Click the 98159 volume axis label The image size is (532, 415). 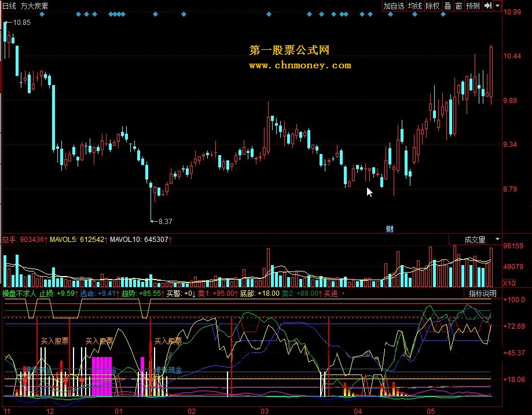[x=513, y=245]
